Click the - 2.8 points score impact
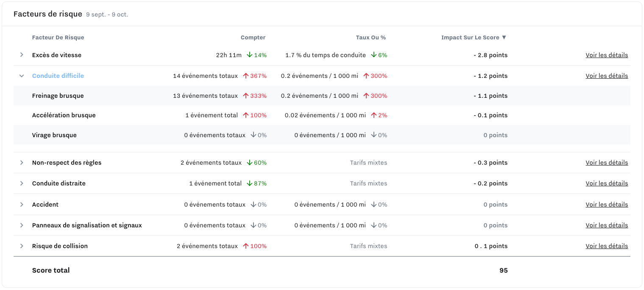This screenshot has width=644, height=290. click(x=491, y=55)
